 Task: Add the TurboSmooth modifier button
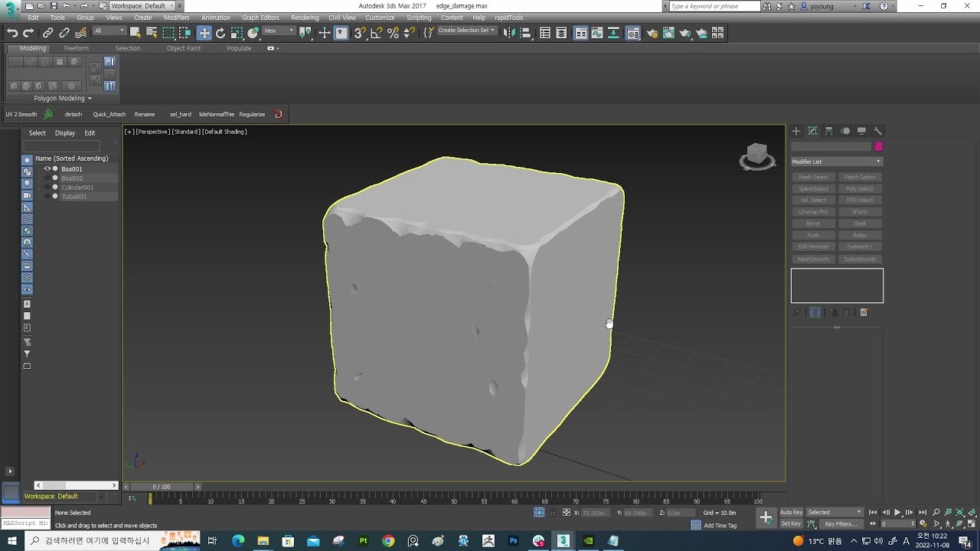(x=860, y=259)
